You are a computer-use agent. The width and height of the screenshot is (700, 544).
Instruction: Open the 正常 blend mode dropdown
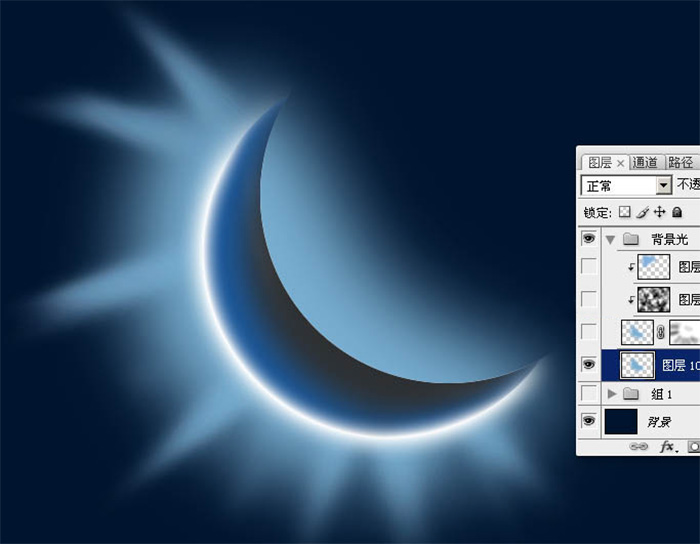[x=663, y=185]
